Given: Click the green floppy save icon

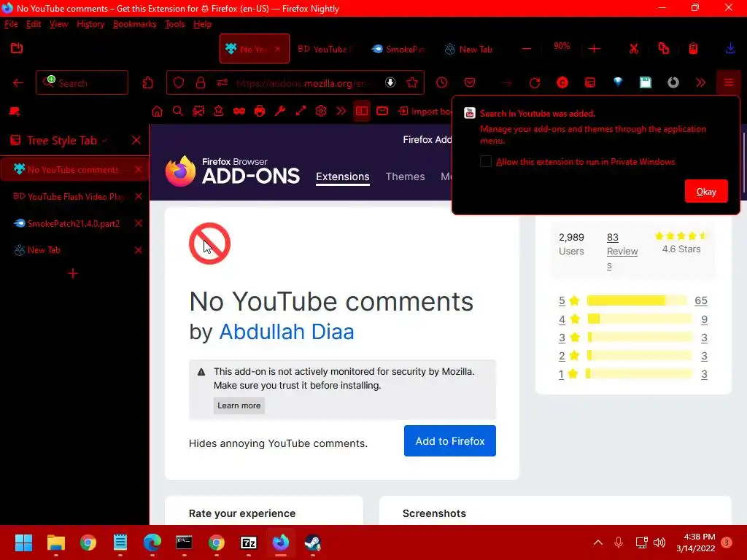Looking at the screenshot, I should pos(646,83).
